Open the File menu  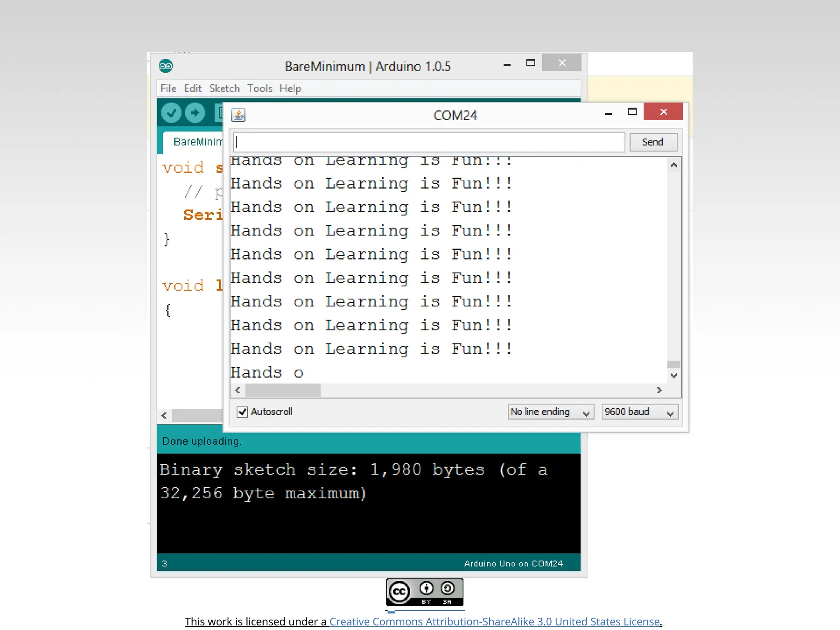pyautogui.click(x=168, y=89)
